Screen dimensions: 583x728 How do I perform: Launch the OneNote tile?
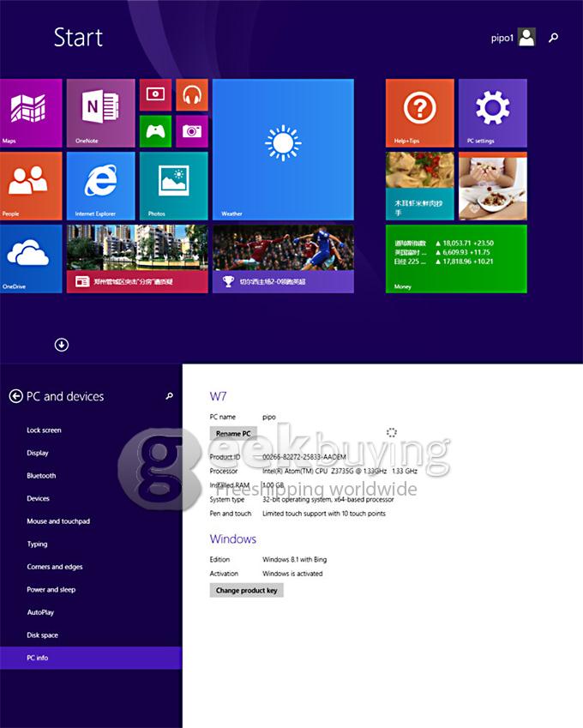coord(100,113)
